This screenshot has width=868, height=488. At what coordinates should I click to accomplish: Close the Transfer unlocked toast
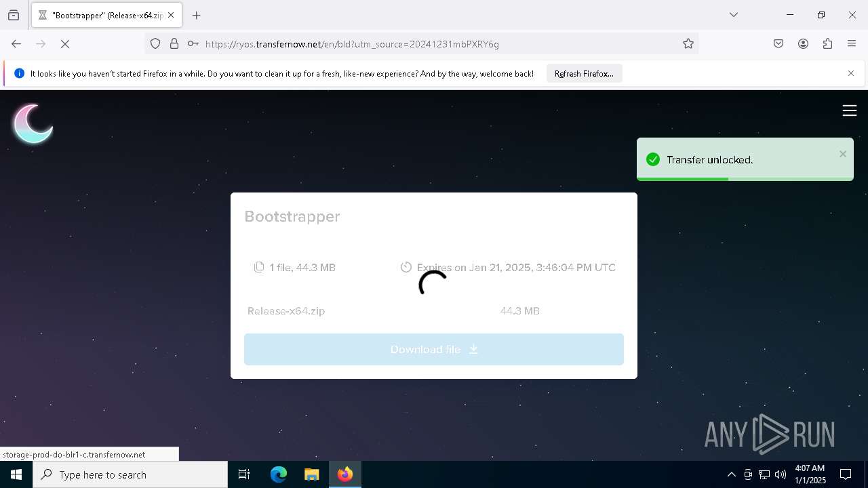tap(843, 154)
